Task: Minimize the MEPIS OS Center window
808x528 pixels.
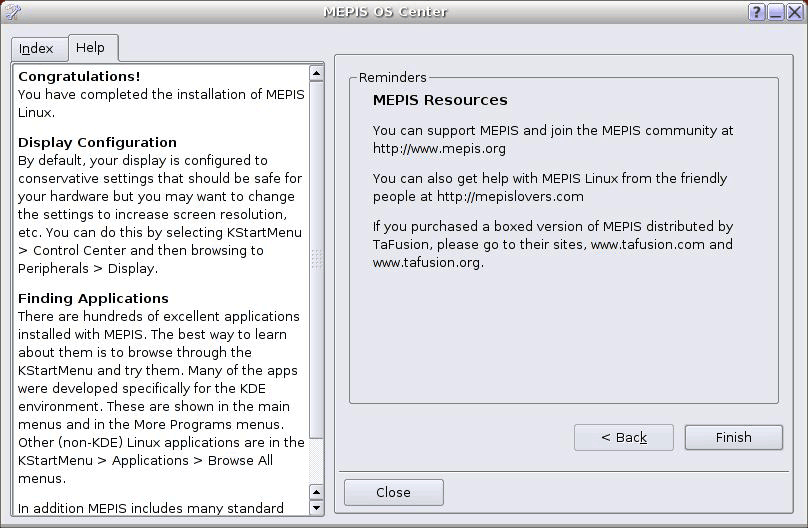Action: coord(776,12)
